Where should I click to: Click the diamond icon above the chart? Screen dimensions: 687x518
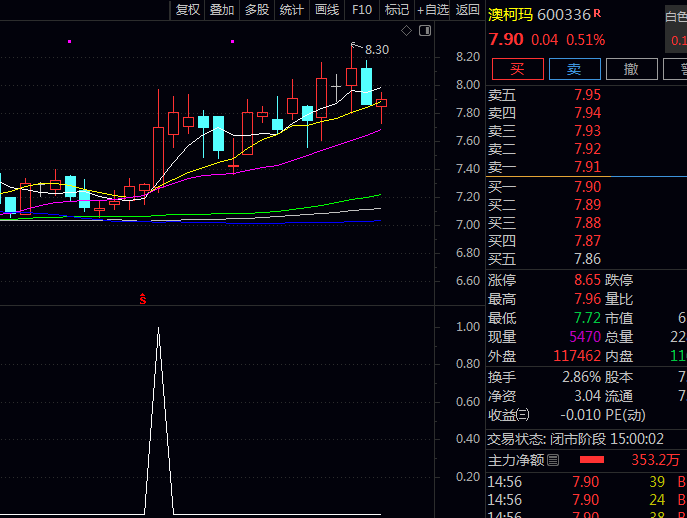coord(407,31)
